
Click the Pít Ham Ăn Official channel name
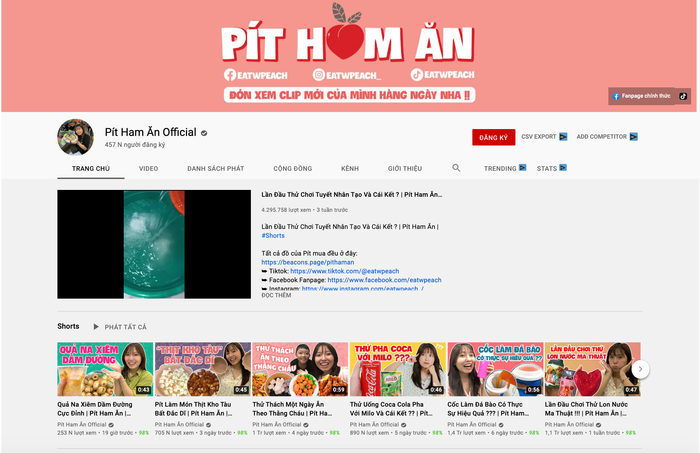[150, 133]
